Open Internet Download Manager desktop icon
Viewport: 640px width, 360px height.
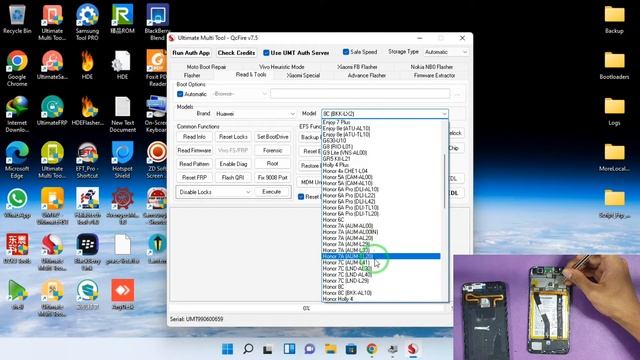coord(17,114)
